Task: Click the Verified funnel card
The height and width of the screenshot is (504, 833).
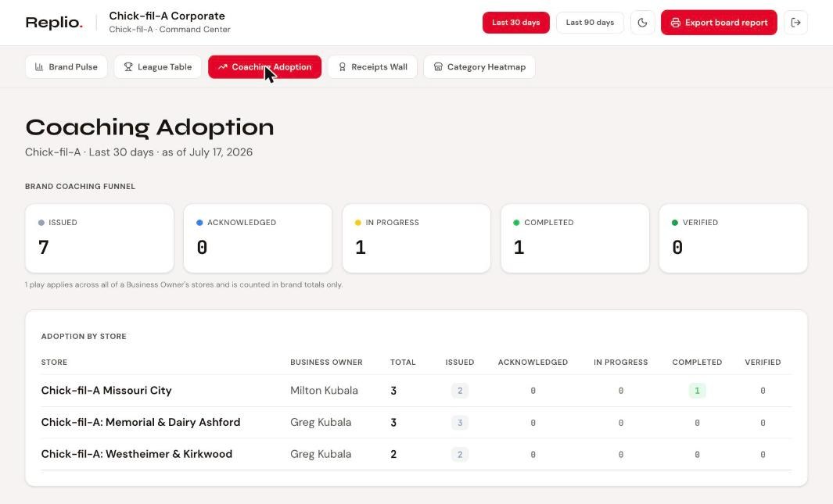Action: pos(733,239)
